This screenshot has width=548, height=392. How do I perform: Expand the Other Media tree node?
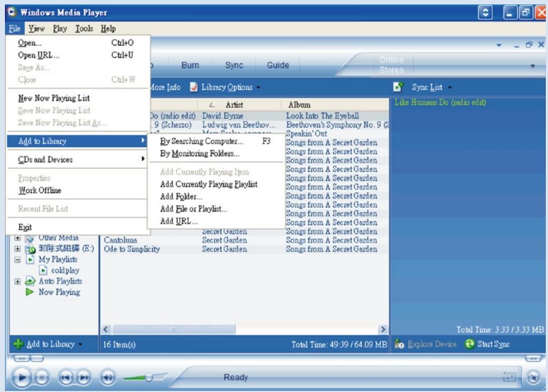(18, 238)
